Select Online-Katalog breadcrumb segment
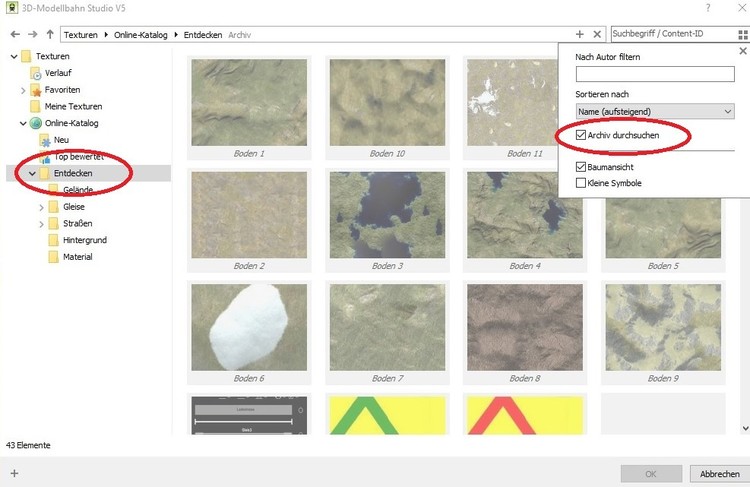The width and height of the screenshot is (750, 487). (141, 35)
